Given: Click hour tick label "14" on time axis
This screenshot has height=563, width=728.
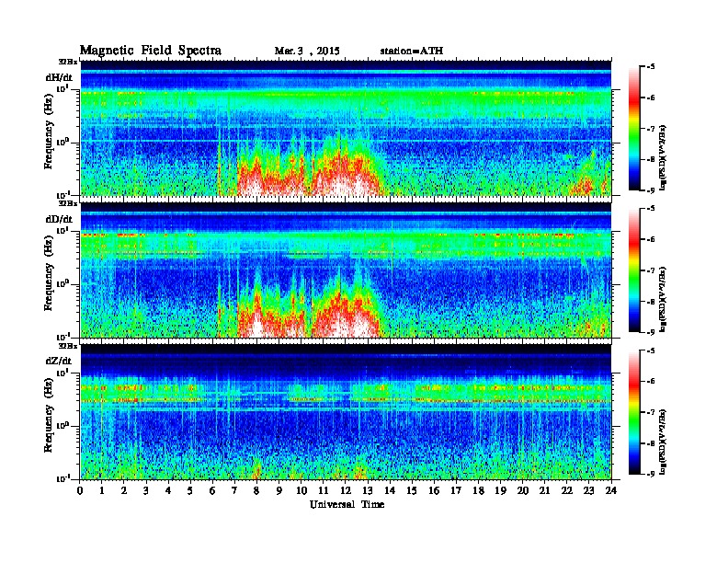Looking at the screenshot, I should tap(390, 491).
